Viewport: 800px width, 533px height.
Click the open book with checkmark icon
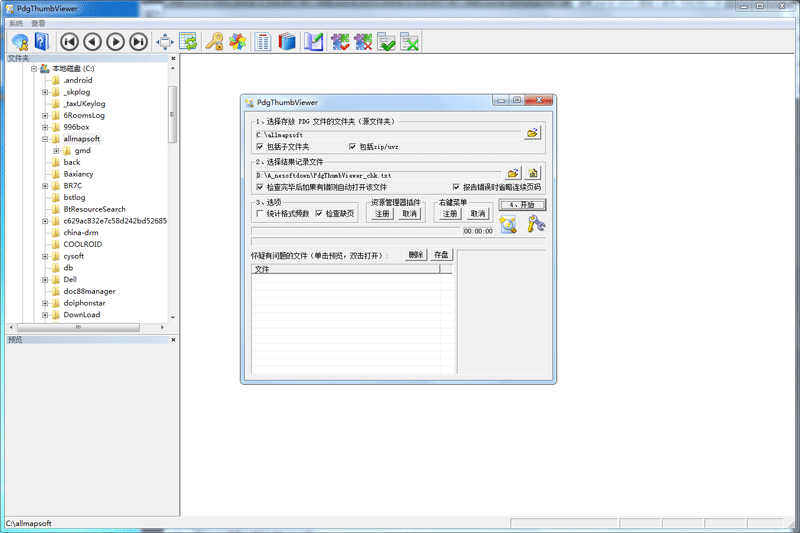coord(314,42)
